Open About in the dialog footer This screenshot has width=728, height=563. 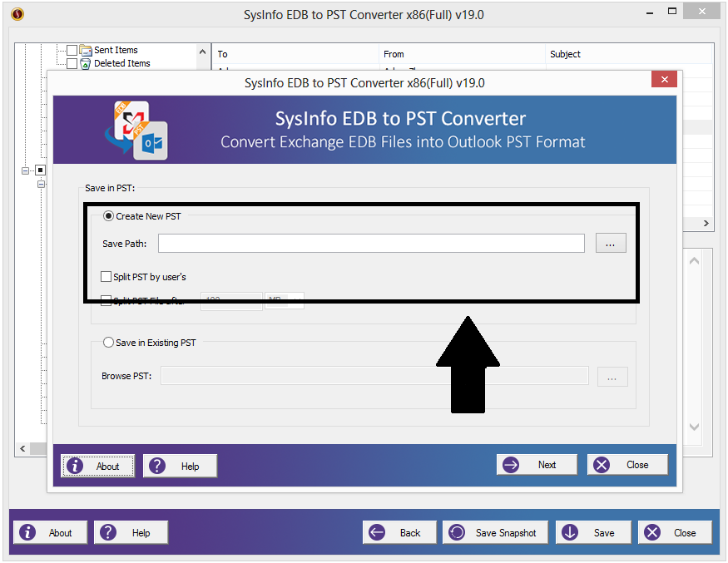pos(97,466)
